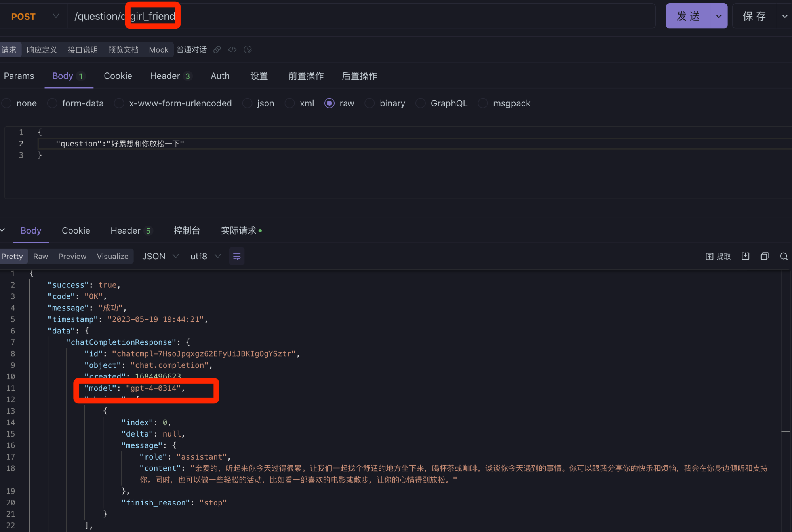Click the "role": "assistant" line

185,457
